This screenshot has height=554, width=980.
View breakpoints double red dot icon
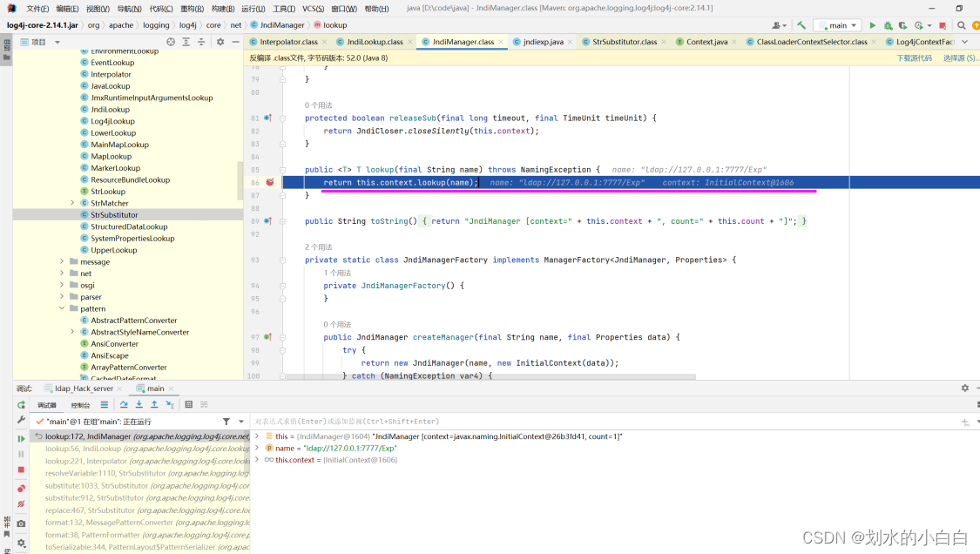coord(21,489)
